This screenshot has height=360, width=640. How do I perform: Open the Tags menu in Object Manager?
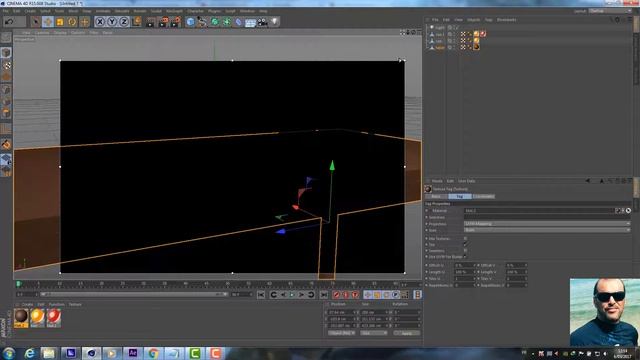(x=488, y=20)
